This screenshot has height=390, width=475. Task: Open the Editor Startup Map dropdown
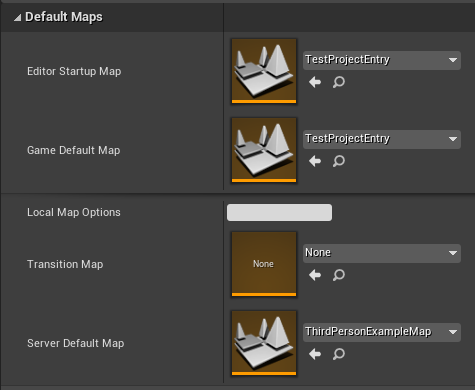click(382, 60)
